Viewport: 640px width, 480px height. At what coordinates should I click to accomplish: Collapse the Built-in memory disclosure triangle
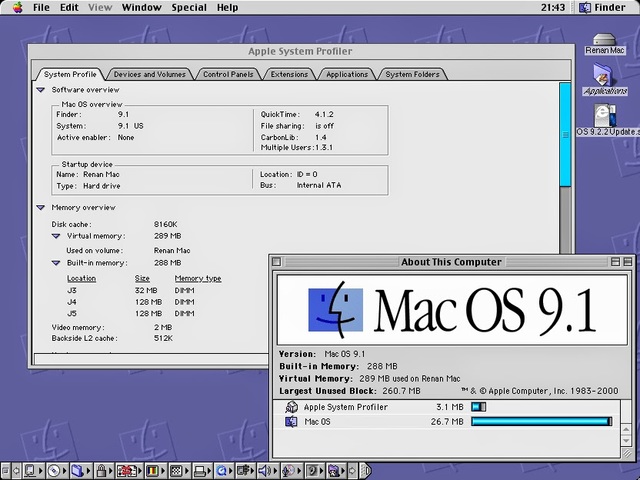56,263
